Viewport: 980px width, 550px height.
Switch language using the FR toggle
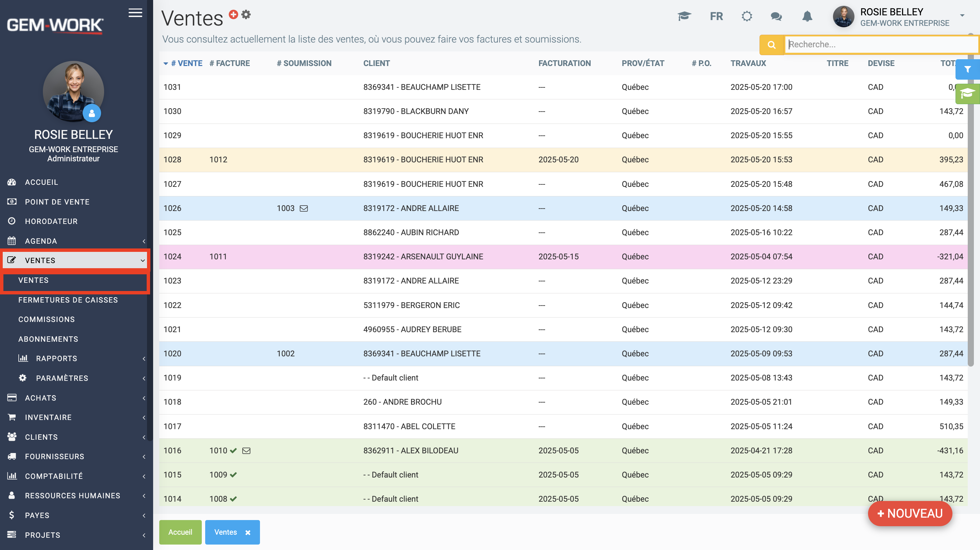(x=716, y=16)
